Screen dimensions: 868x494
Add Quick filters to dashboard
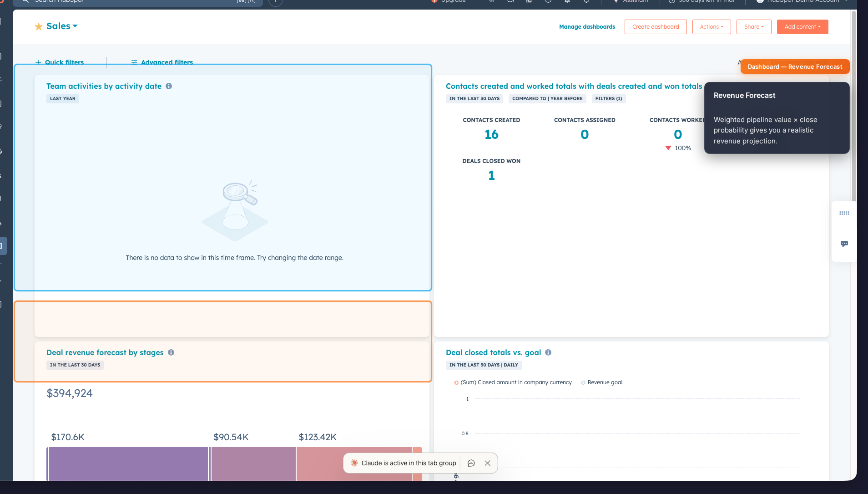click(60, 62)
